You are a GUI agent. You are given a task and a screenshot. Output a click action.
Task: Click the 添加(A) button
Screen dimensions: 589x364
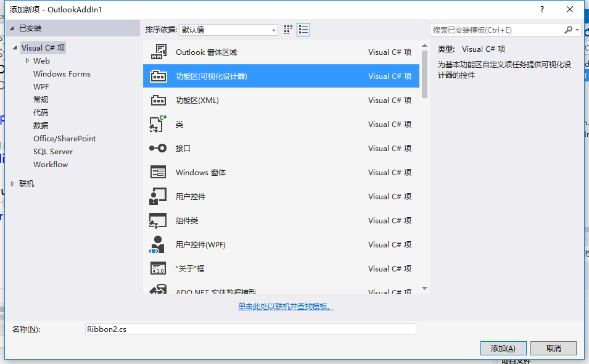click(x=503, y=348)
